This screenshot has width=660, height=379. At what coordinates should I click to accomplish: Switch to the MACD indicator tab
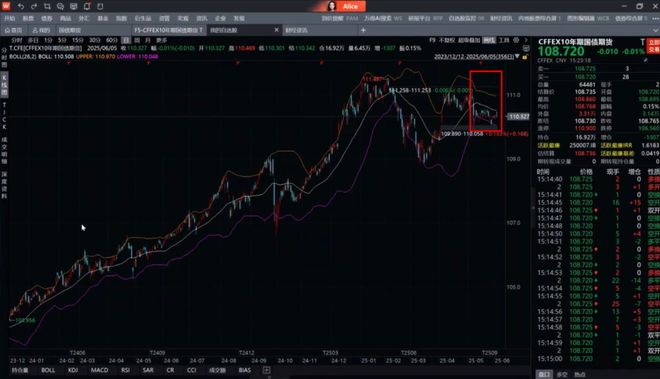[x=99, y=370]
